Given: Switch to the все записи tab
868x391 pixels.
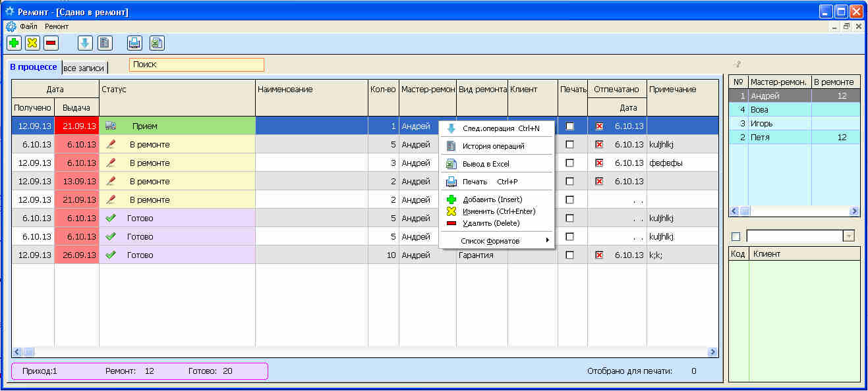Looking at the screenshot, I should pos(84,68).
